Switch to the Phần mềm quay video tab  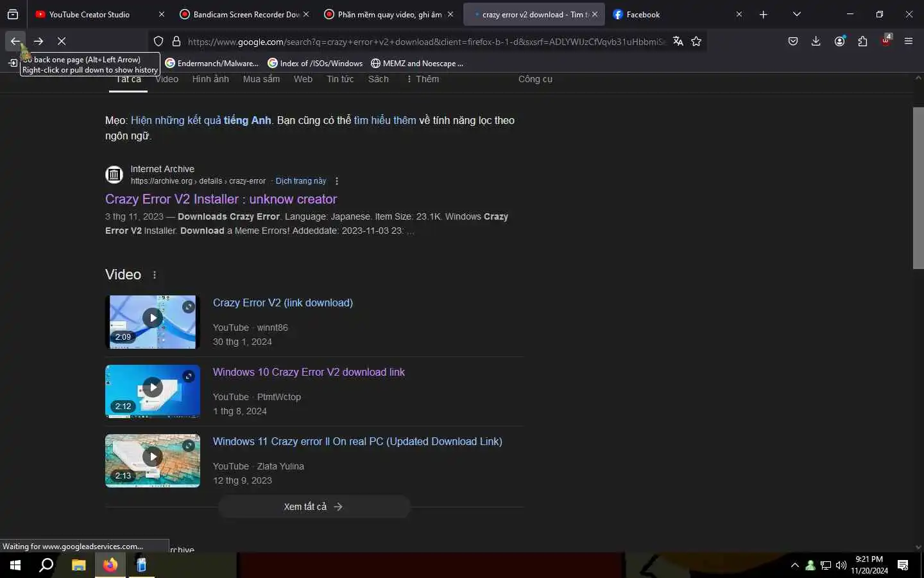tap(390, 14)
